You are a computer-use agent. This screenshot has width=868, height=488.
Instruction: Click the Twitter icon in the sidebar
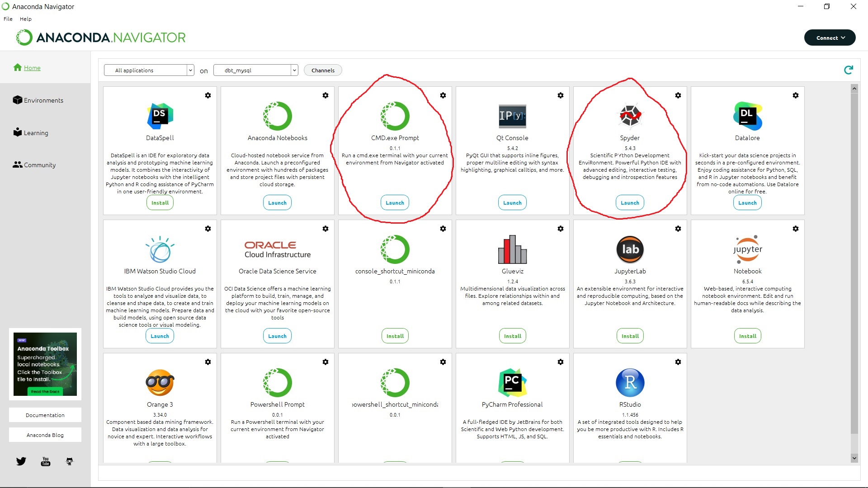pyautogui.click(x=21, y=461)
